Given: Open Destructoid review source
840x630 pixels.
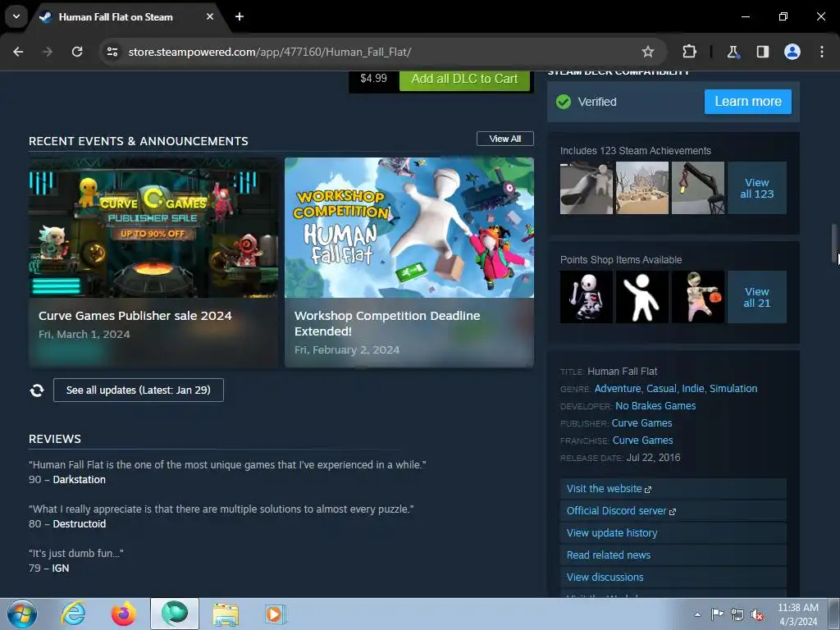Looking at the screenshot, I should click(80, 523).
